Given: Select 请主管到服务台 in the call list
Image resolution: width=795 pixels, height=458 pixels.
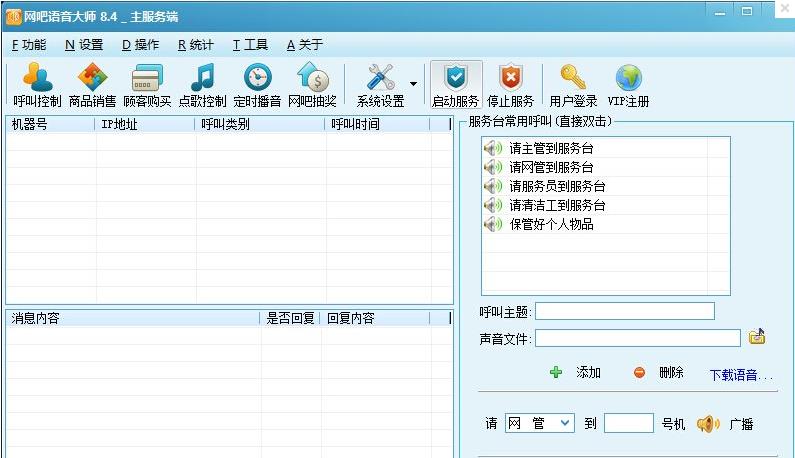Looking at the screenshot, I should click(x=551, y=149).
